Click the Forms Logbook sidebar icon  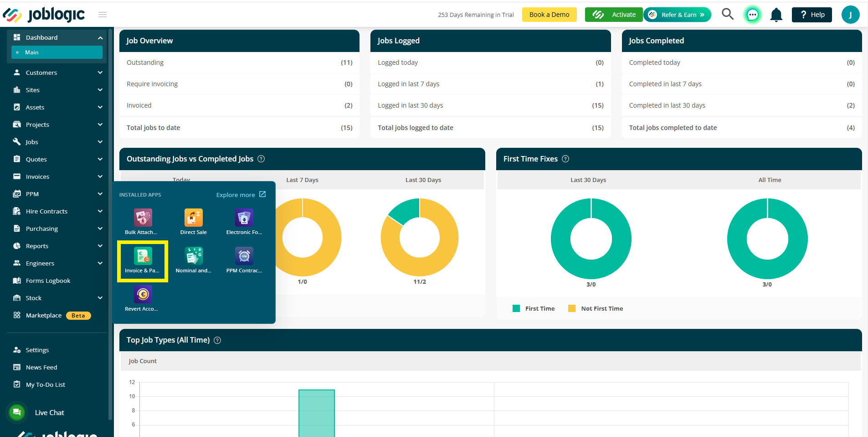click(x=17, y=281)
